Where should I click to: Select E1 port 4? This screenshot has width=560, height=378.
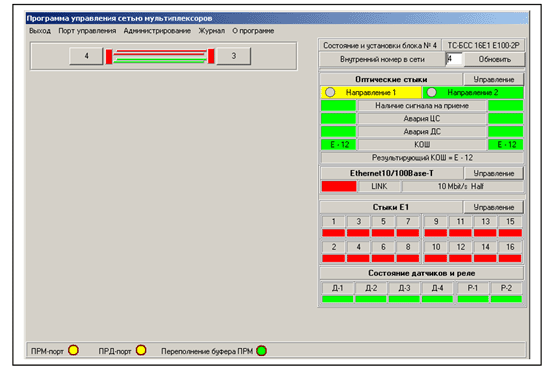(358, 247)
